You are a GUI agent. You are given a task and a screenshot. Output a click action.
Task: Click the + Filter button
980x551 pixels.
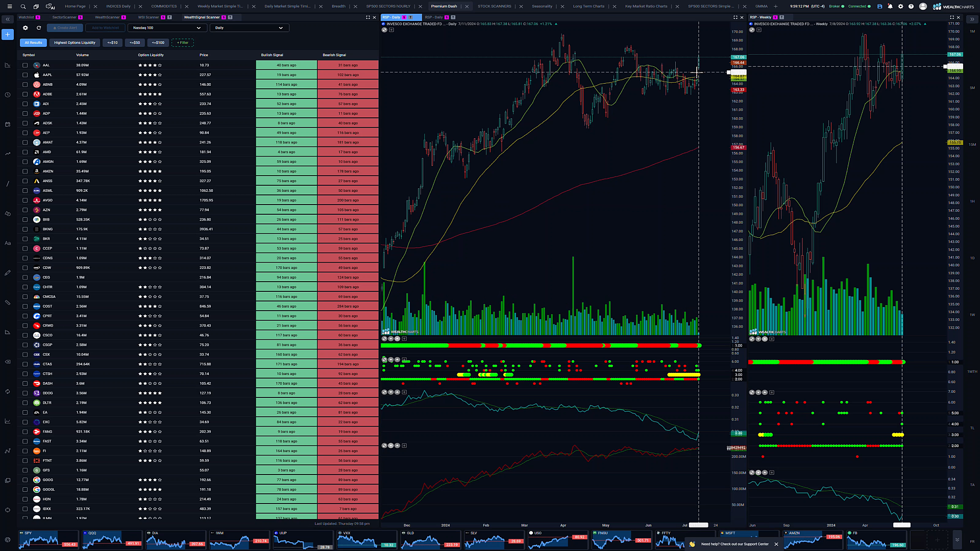183,43
